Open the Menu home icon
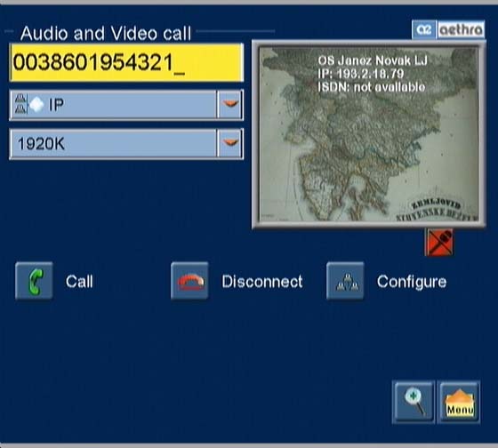This screenshot has width=498, height=448. (459, 403)
